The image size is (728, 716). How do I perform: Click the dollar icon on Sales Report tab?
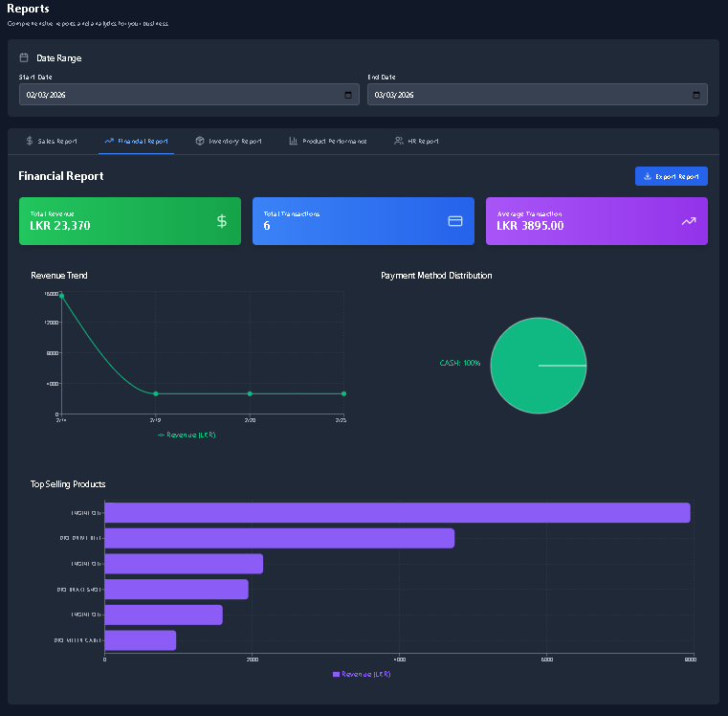pos(30,141)
